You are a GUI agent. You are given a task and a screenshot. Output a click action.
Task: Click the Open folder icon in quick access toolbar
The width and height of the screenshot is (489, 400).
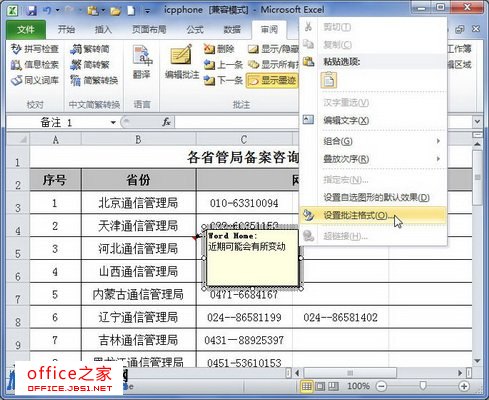(115, 11)
